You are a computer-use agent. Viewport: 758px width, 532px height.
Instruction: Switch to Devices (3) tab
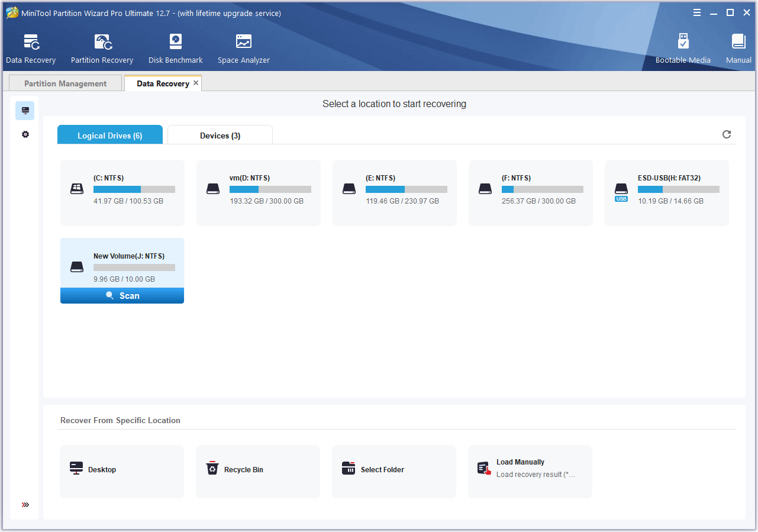(220, 135)
